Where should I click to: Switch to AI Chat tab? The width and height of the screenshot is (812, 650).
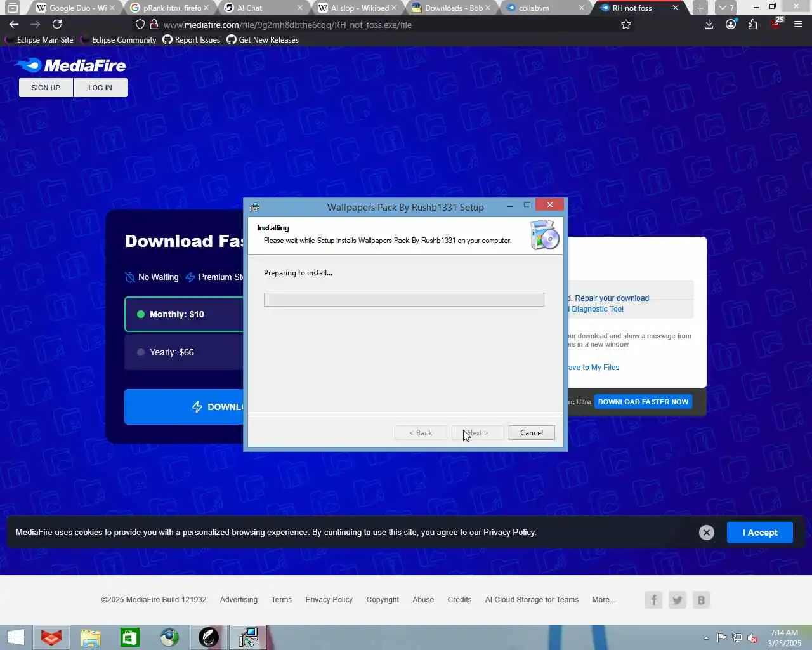click(x=262, y=8)
